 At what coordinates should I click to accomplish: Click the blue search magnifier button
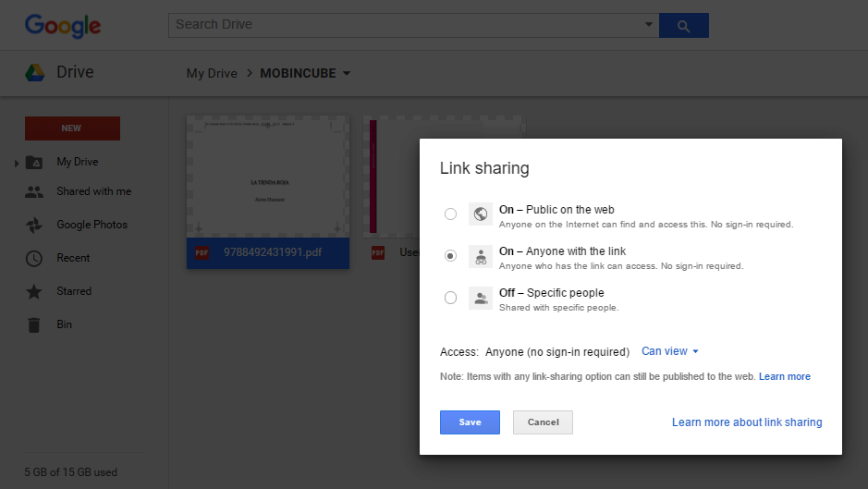coord(684,26)
